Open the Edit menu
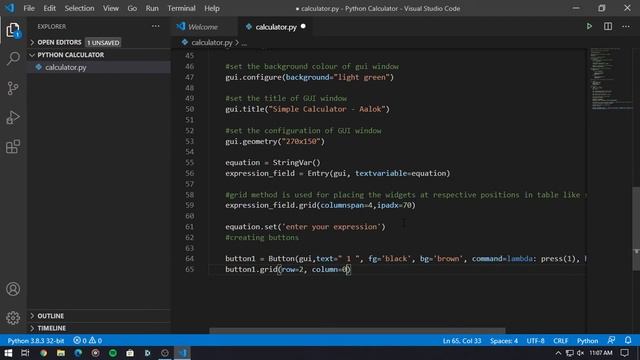 tap(49, 8)
